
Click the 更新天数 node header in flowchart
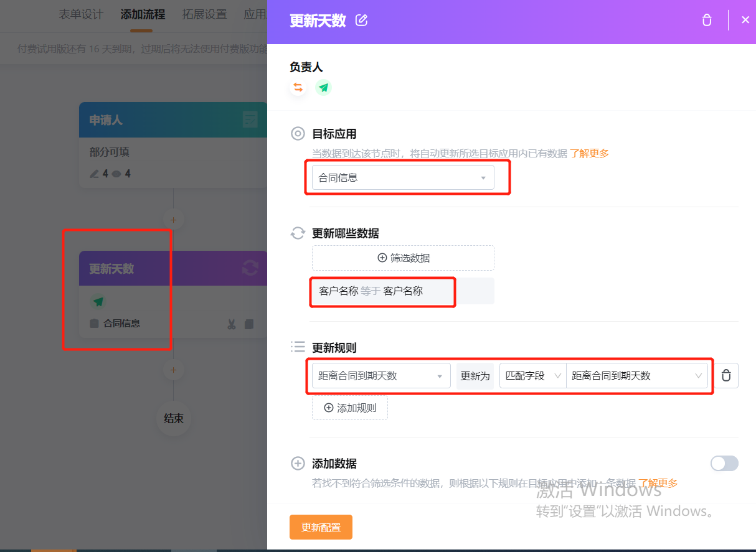coord(173,269)
